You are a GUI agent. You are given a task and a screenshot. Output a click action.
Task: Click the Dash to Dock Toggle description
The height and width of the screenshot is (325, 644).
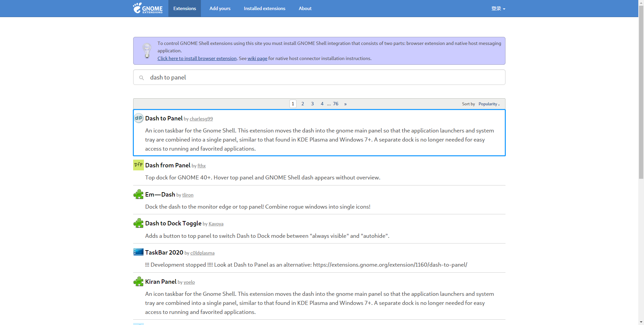(x=267, y=236)
